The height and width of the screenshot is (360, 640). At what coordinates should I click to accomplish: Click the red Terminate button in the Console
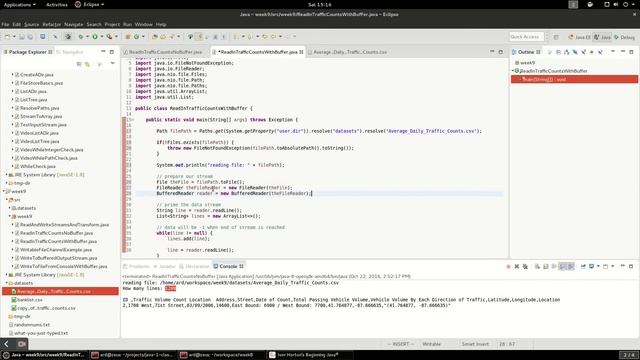pyautogui.click(x=509, y=267)
